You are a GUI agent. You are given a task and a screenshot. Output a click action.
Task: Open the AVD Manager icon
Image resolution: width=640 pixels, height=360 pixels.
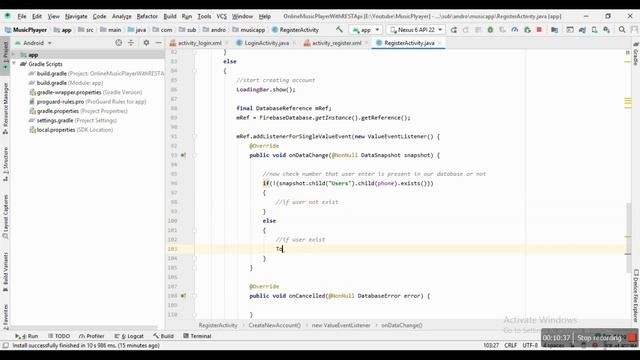coord(594,30)
